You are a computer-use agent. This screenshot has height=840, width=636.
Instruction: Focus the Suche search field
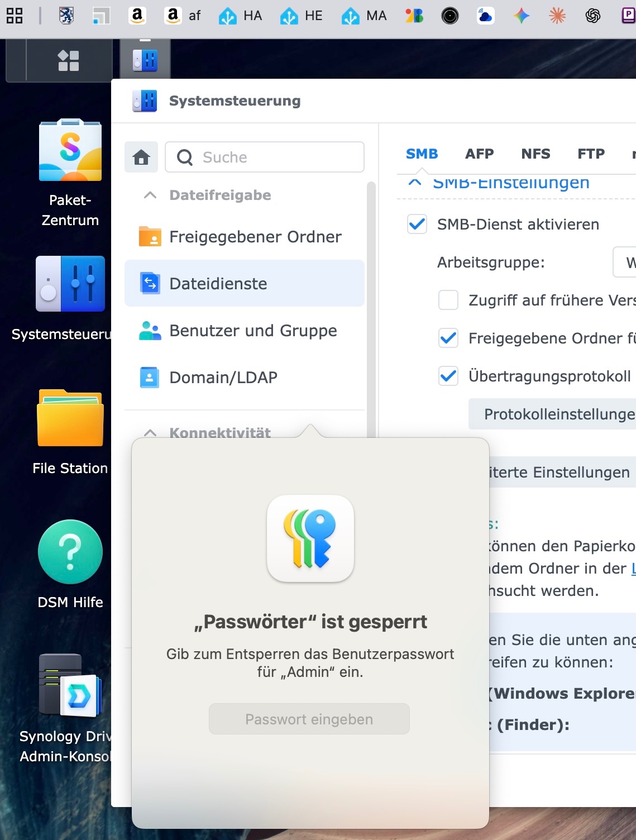pyautogui.click(x=265, y=157)
